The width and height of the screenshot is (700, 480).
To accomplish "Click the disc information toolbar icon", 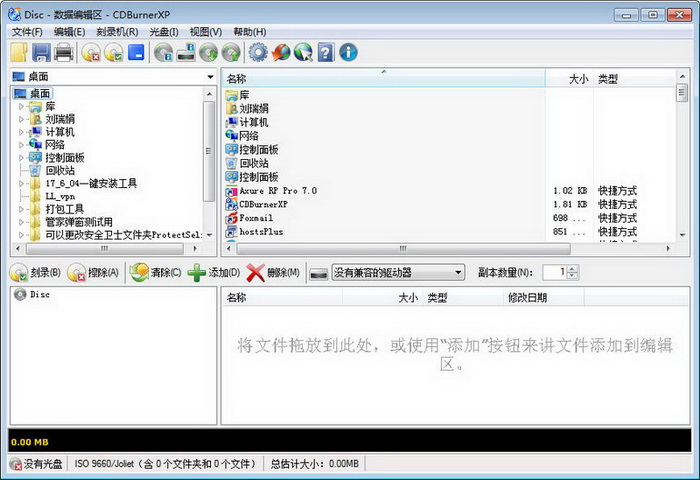I will pos(163,52).
